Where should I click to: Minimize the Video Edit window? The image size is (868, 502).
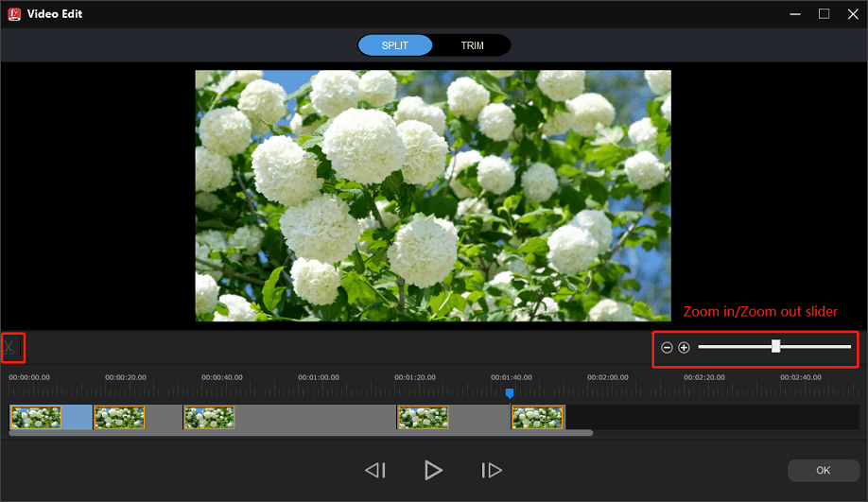[795, 14]
